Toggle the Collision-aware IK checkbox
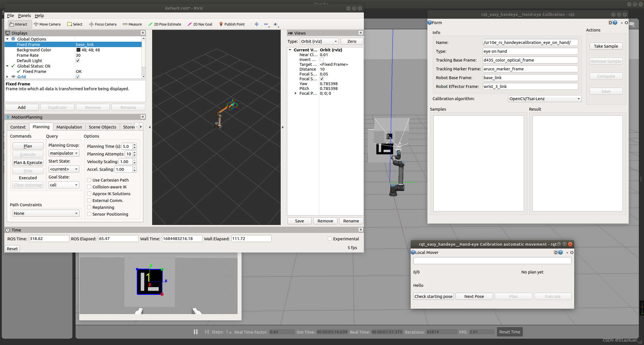Screen dimensions: 644x345 click(x=89, y=187)
